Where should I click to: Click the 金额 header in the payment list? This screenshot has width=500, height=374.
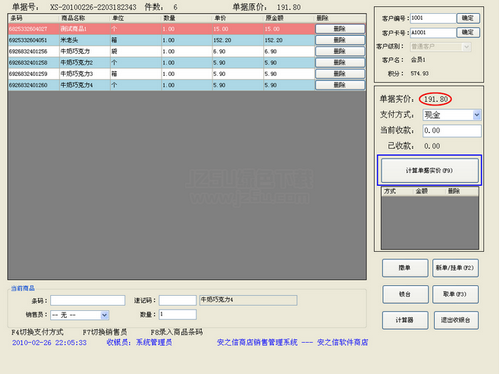click(x=430, y=191)
